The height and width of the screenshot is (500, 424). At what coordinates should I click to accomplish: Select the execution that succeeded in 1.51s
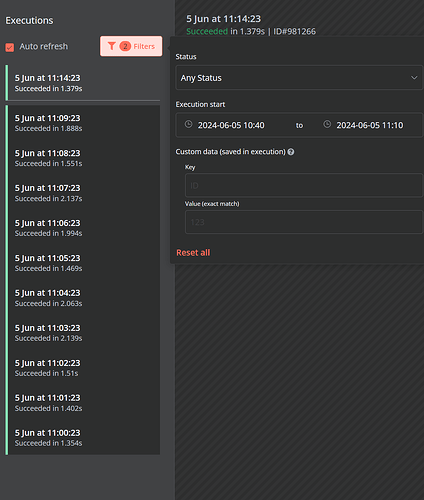(83, 368)
